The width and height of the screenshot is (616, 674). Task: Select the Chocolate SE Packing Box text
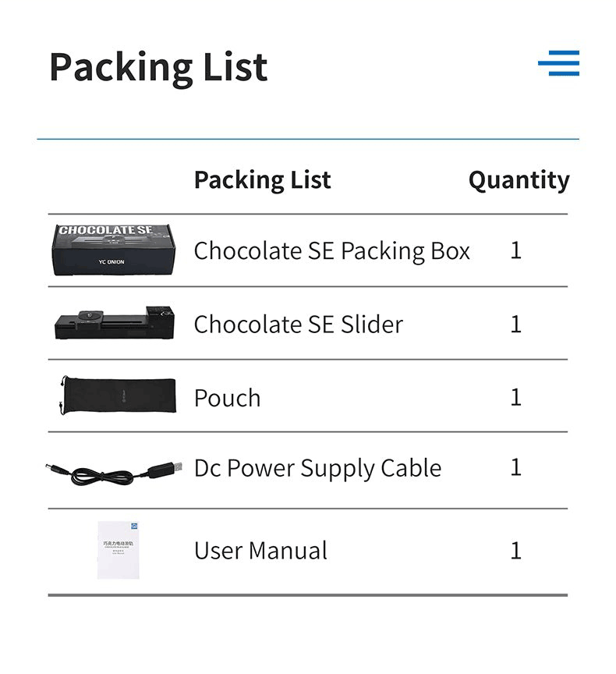331,250
